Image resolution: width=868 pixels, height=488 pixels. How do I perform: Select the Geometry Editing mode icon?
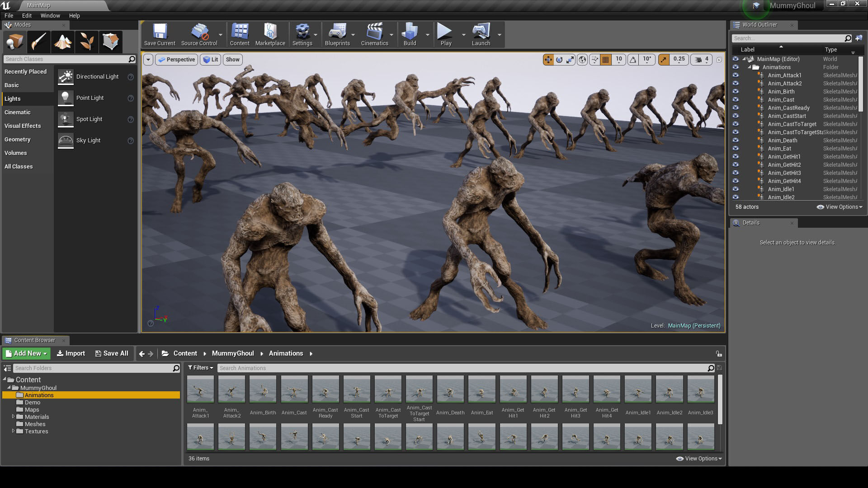[x=111, y=42]
